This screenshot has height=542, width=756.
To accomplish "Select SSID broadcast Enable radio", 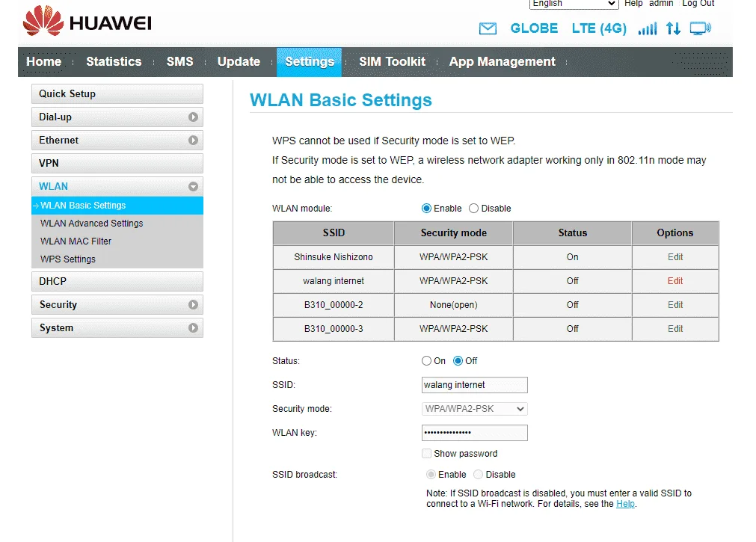I will tap(431, 475).
